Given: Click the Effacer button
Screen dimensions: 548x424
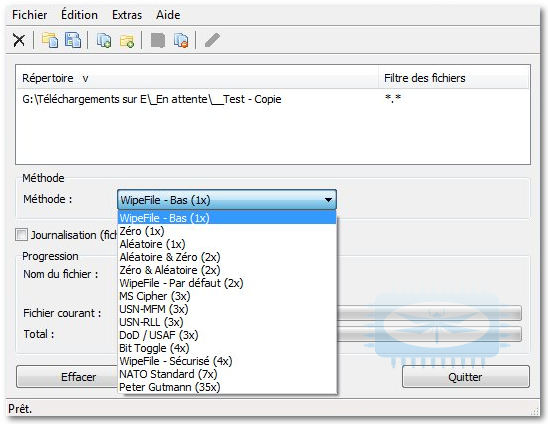Looking at the screenshot, I should [x=67, y=377].
